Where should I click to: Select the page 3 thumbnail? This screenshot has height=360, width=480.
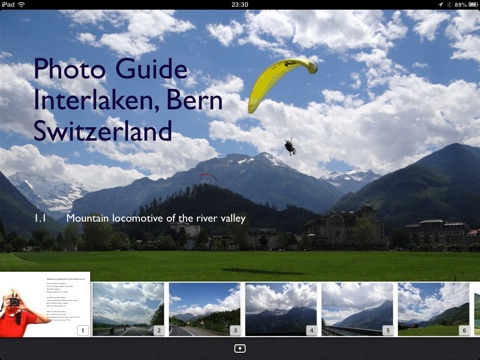205,309
